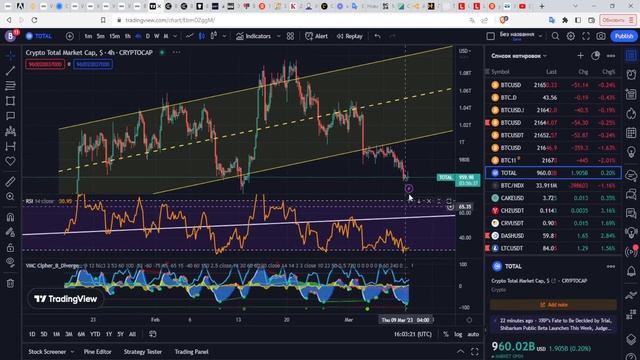Expand the chart style dropdown arrow

pyautogui.click(x=224, y=36)
